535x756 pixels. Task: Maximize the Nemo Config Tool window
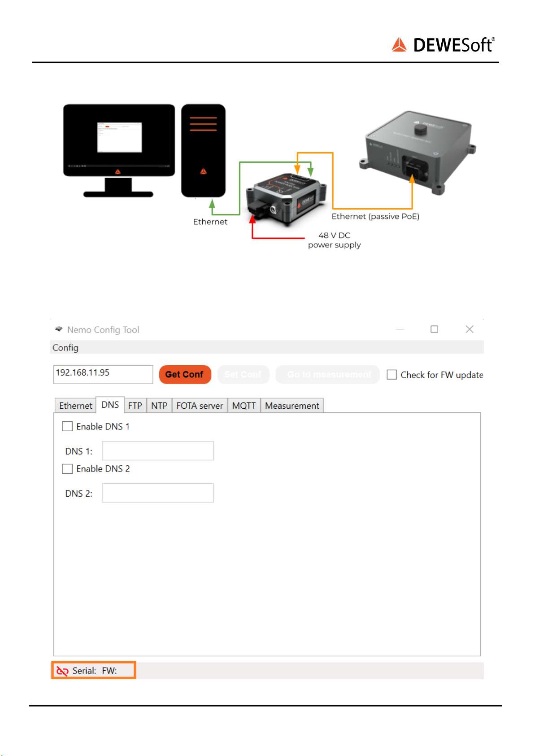(434, 329)
